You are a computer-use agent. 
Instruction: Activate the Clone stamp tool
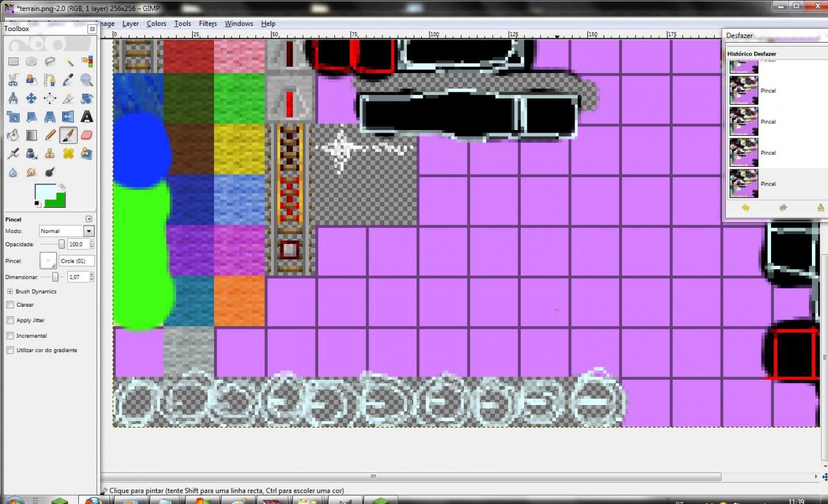(x=50, y=153)
